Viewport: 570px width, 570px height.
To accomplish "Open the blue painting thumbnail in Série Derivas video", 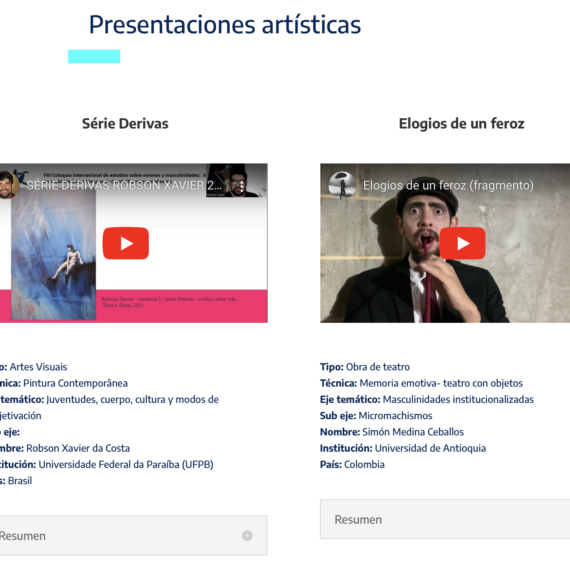I will click(53, 254).
